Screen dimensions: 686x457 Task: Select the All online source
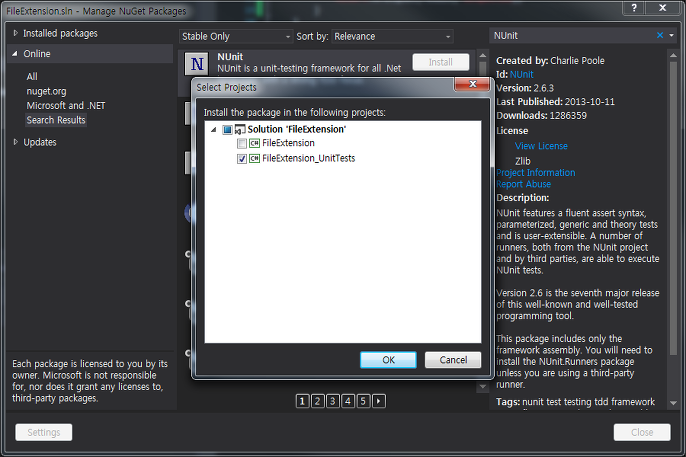coord(32,77)
